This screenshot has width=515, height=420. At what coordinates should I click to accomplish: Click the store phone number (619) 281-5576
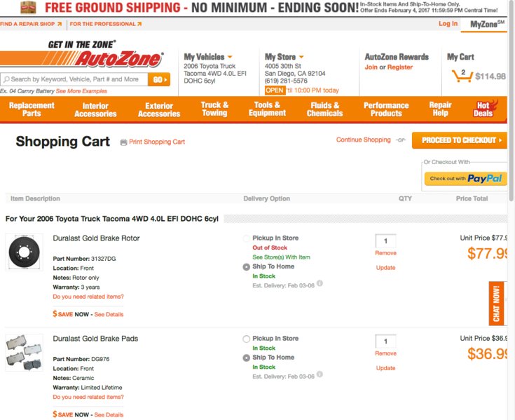click(286, 81)
